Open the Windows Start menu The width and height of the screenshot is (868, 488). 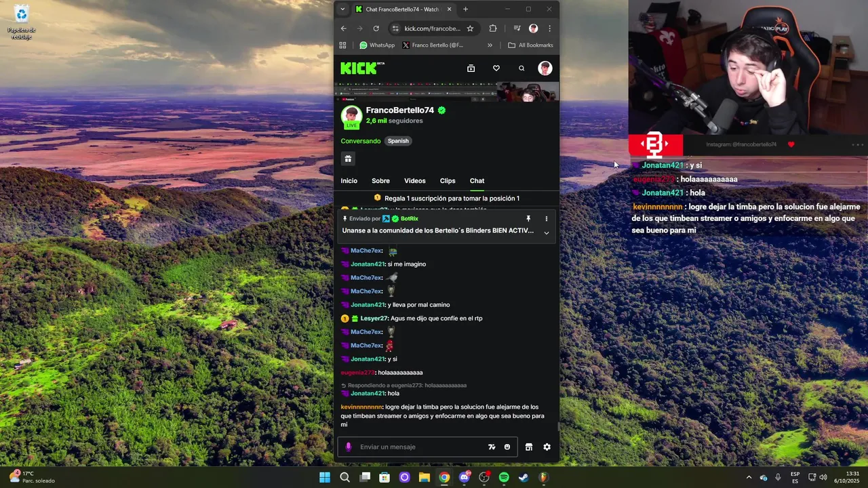tap(325, 477)
